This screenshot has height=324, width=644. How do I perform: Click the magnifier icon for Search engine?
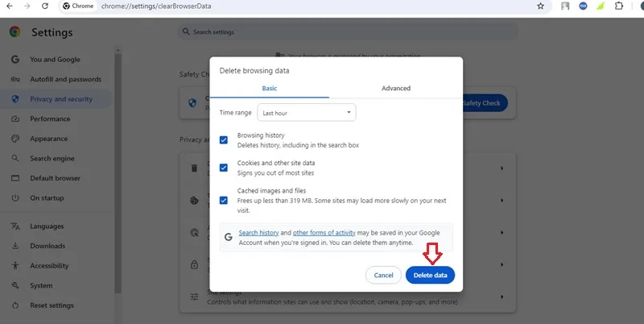(15, 158)
